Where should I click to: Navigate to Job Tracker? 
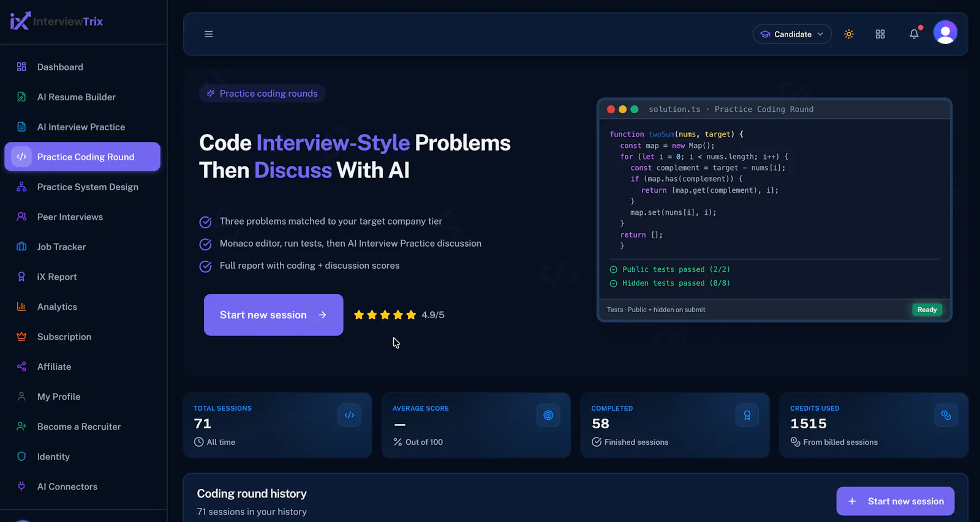[x=82, y=247]
